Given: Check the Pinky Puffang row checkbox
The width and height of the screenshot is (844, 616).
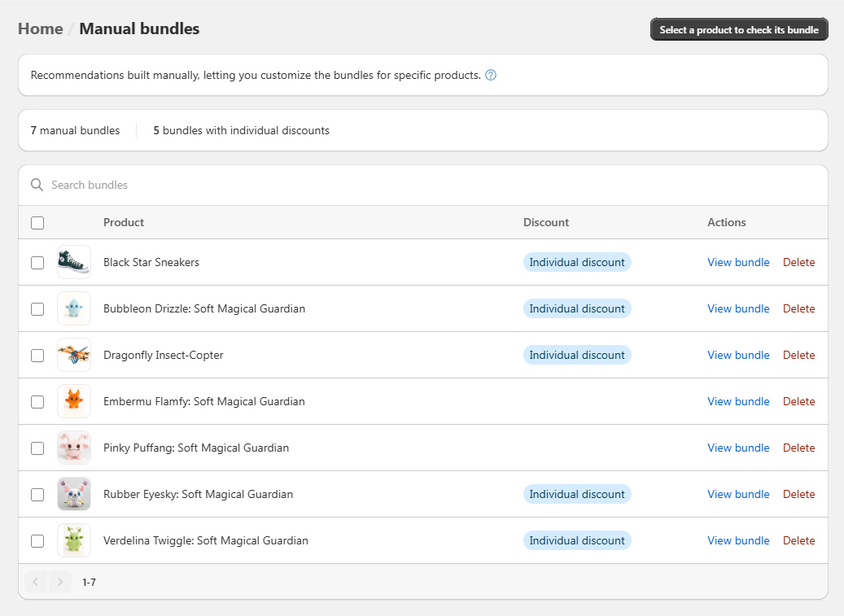Looking at the screenshot, I should pyautogui.click(x=37, y=448).
